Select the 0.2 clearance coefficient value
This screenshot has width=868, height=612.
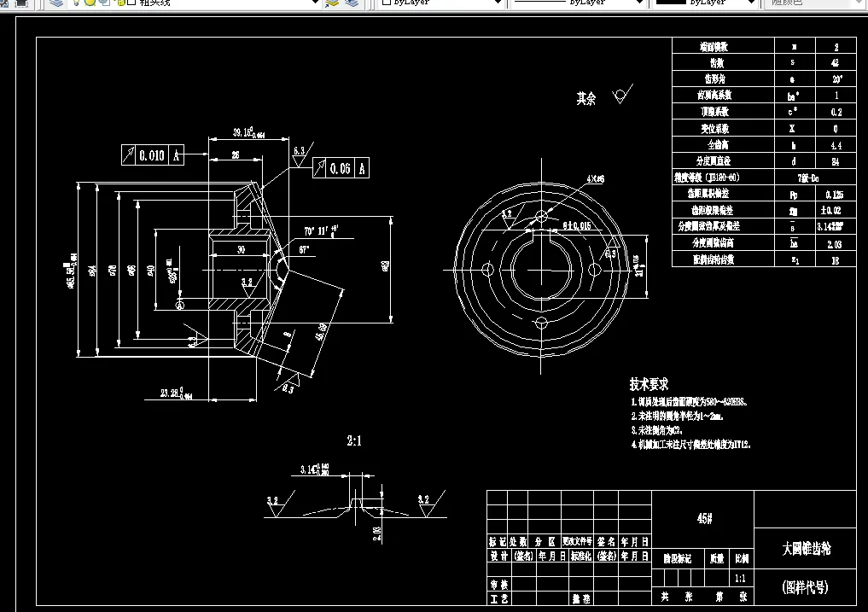click(836, 112)
